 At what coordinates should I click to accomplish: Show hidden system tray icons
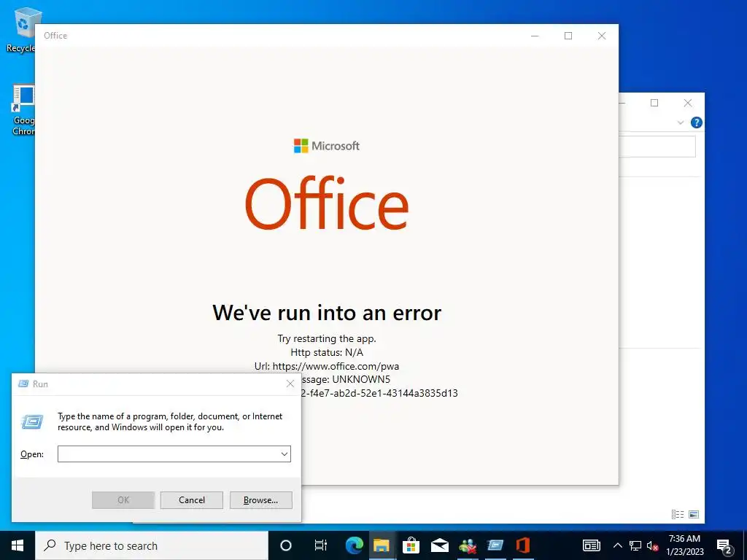point(617,545)
